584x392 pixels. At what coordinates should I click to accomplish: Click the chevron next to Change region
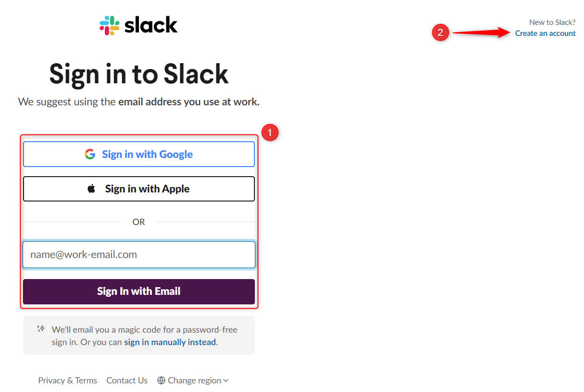tap(226, 381)
